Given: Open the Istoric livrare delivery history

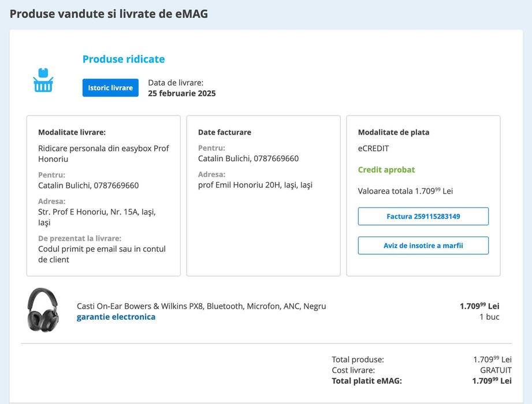Looking at the screenshot, I should (x=110, y=88).
